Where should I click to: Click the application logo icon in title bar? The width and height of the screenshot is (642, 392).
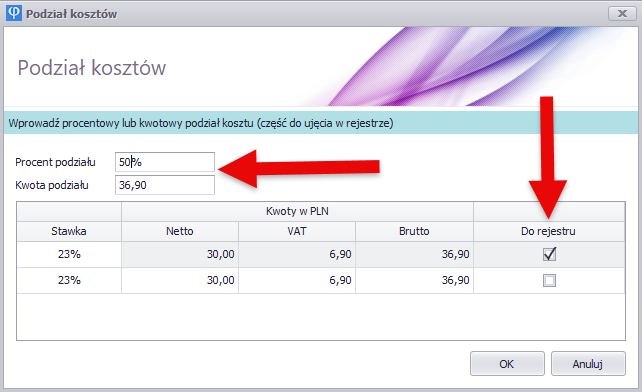(14, 13)
